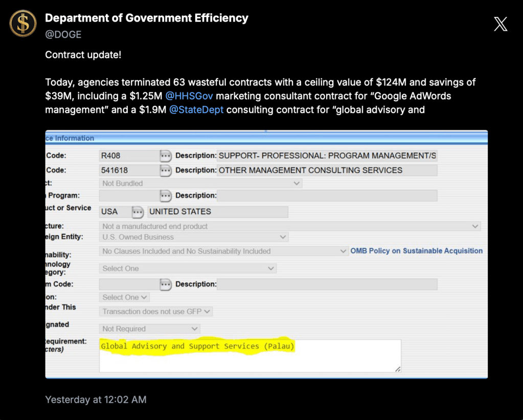Viewport: 523px width, 420px height.
Task: Open the U.S. Owned Business dropdown
Action: click(194, 237)
